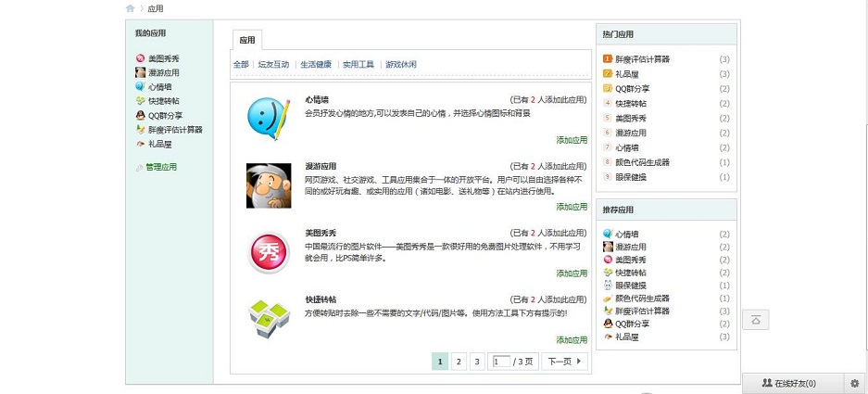Open the large 漫游应用 old miner image
868x394 pixels.
pyautogui.click(x=269, y=185)
